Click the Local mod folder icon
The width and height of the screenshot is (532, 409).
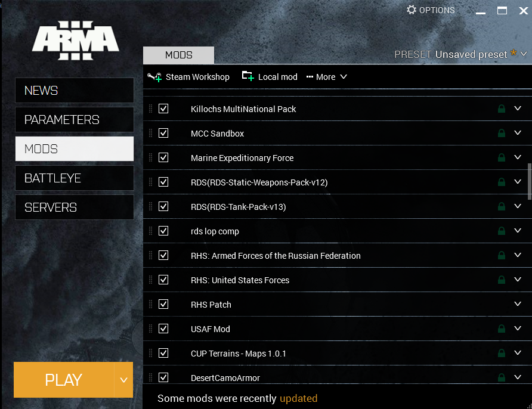coord(248,76)
